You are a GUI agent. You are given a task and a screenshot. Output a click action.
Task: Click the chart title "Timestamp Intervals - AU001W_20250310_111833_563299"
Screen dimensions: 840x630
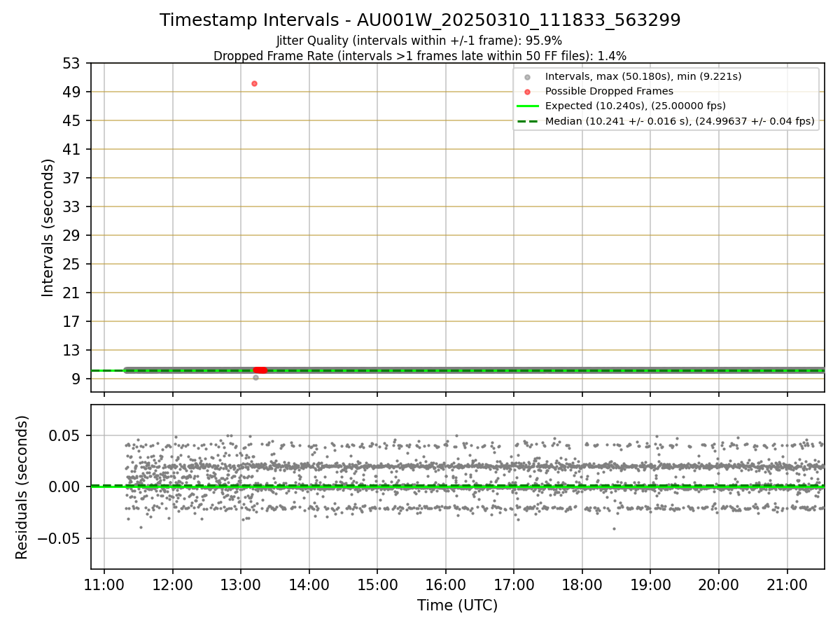pyautogui.click(x=420, y=20)
